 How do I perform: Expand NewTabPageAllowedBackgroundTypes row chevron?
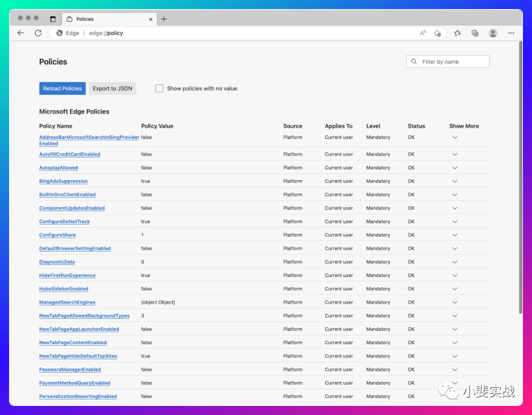click(x=455, y=316)
